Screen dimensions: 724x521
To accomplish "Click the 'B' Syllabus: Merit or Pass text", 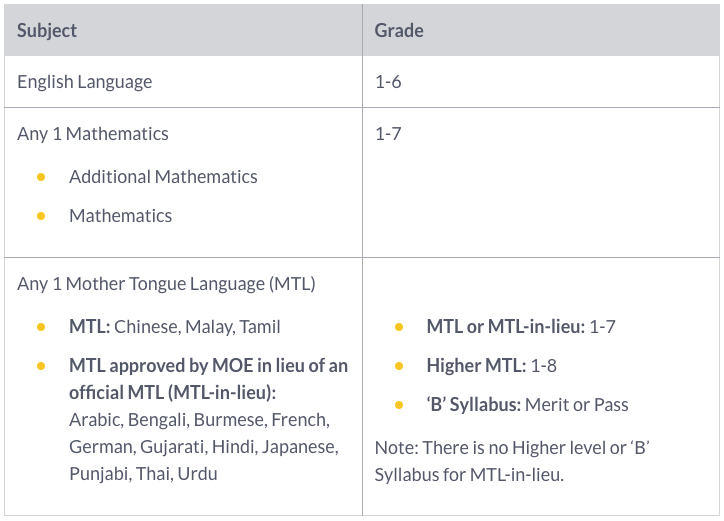I will (x=527, y=405).
